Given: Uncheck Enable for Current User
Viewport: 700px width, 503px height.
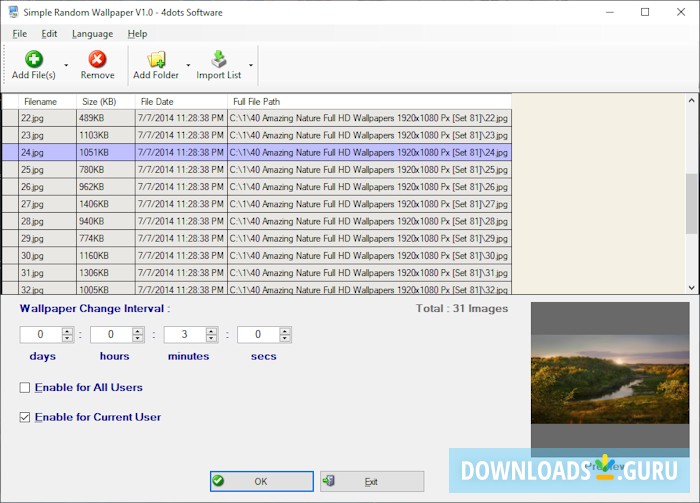Looking at the screenshot, I should pos(25,417).
